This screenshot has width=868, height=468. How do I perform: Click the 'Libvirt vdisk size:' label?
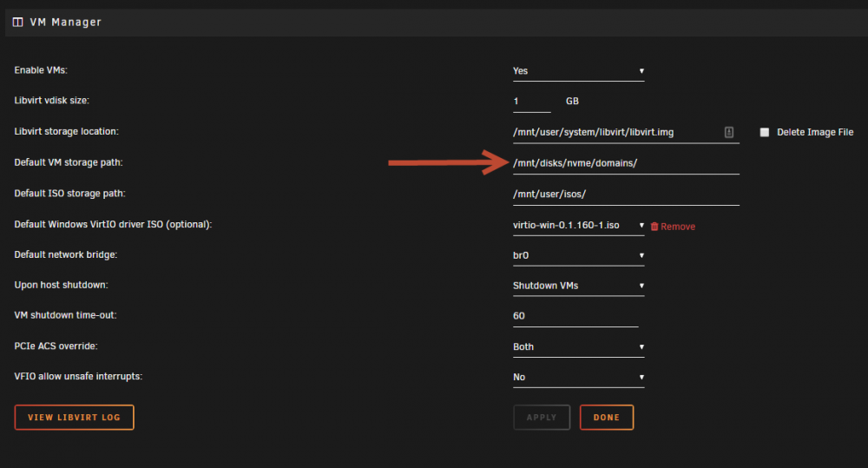click(51, 100)
